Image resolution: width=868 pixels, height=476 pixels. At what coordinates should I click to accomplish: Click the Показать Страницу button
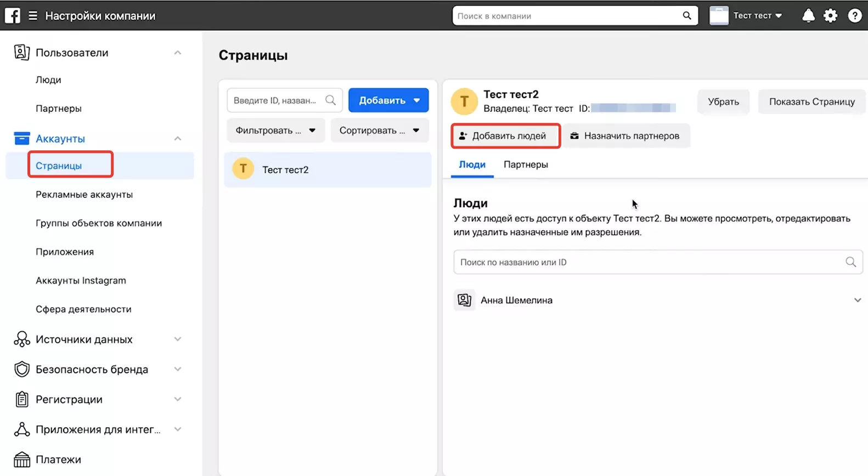(x=811, y=101)
